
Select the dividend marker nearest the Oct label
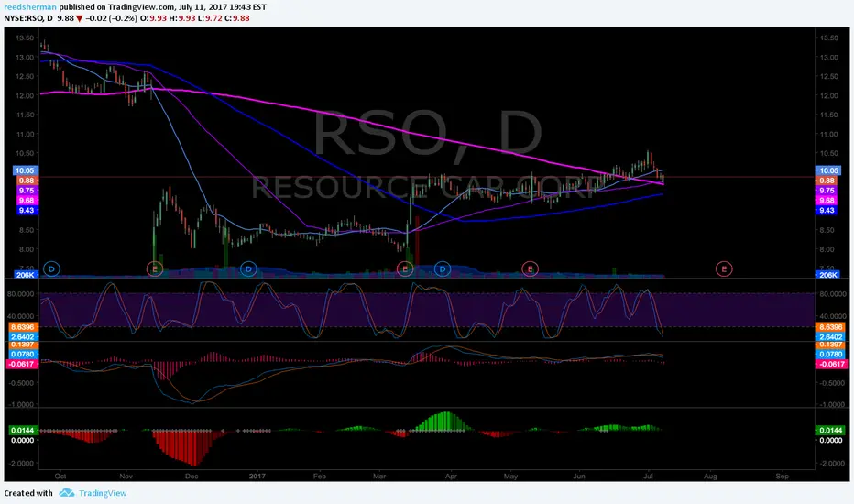click(x=51, y=268)
